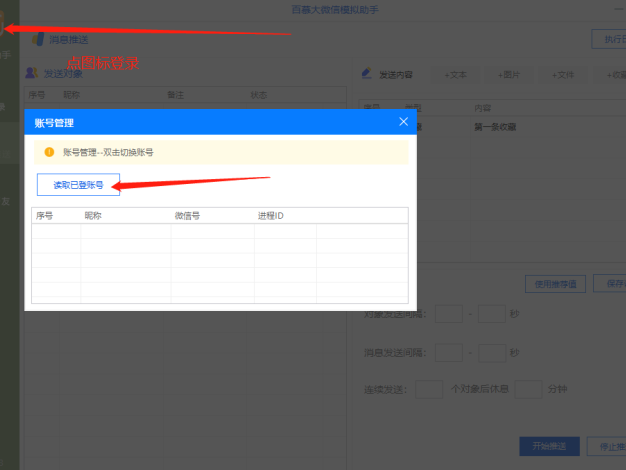Focus the 消息发送间隔 maximum seconds field
The width and height of the screenshot is (626, 470).
(492, 353)
